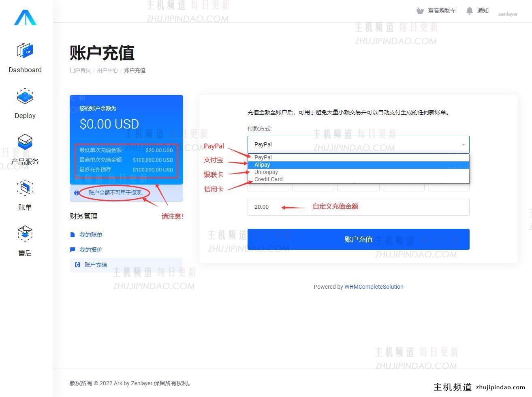Open 我的报价 link
532x397 pixels.
(91, 250)
